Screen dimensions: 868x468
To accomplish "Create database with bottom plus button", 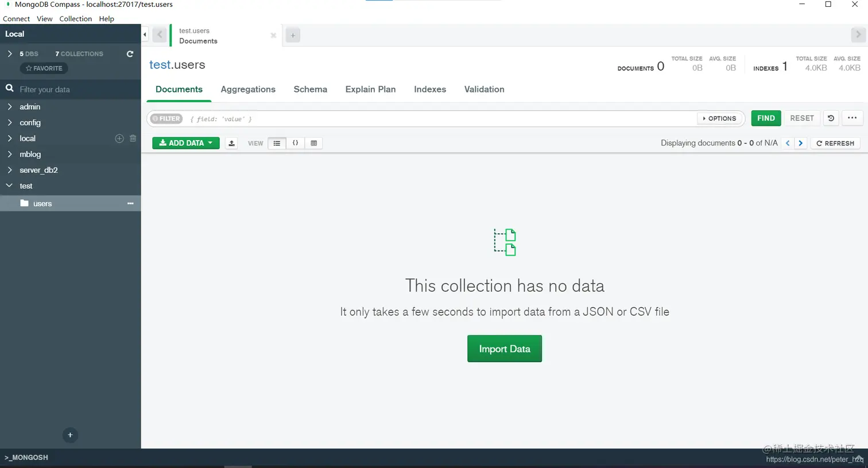I will (70, 435).
